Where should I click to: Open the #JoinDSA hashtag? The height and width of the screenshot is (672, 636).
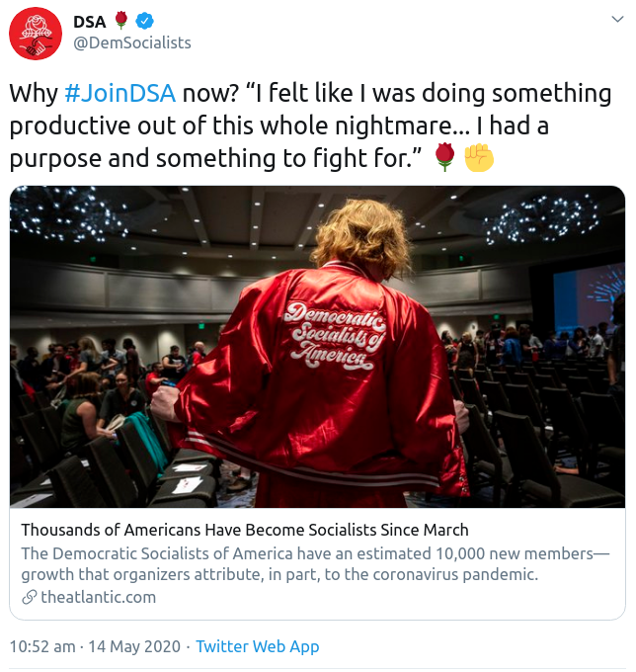click(119, 93)
